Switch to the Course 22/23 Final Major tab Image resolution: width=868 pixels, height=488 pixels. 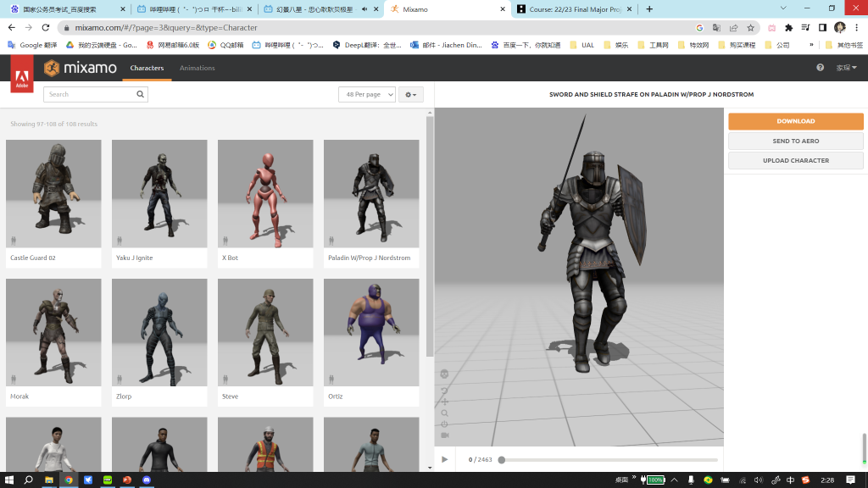pos(575,9)
